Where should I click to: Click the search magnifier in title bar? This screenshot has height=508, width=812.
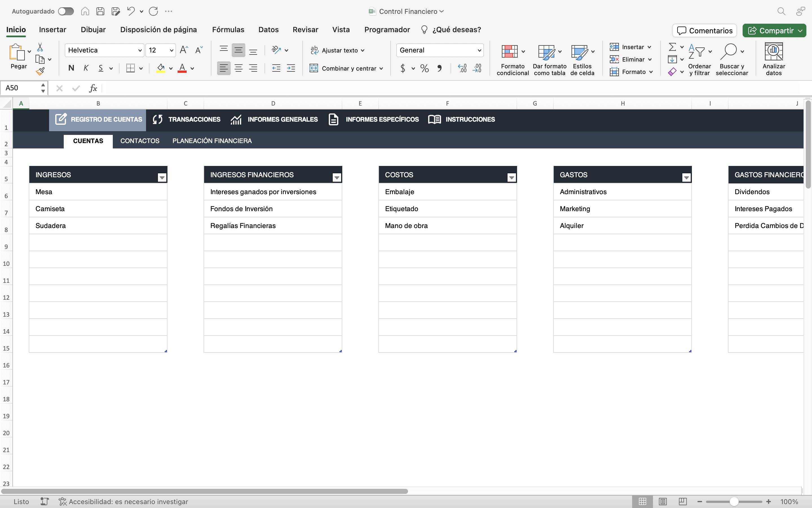tap(782, 11)
